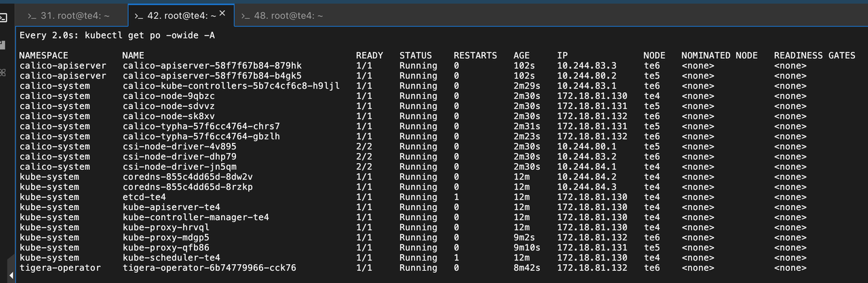Click IP address 10.244.84.3
This screenshot has height=283, width=868.
pyautogui.click(x=587, y=188)
